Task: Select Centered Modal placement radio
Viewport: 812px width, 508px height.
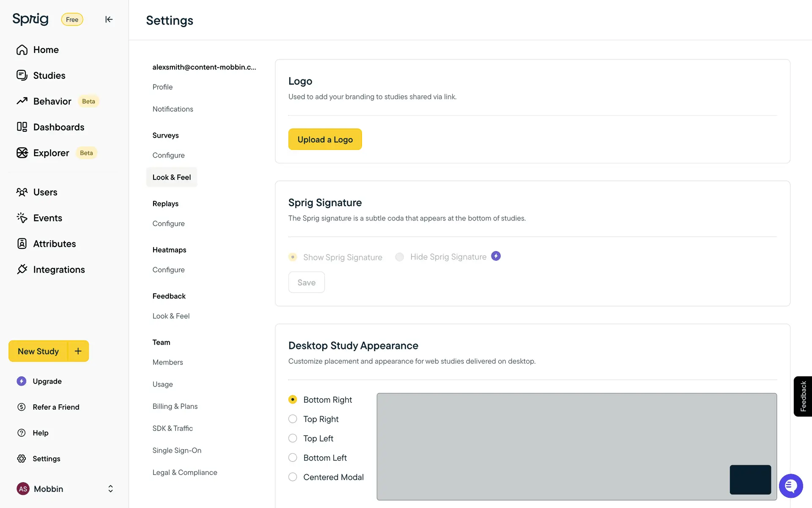Action: tap(293, 477)
